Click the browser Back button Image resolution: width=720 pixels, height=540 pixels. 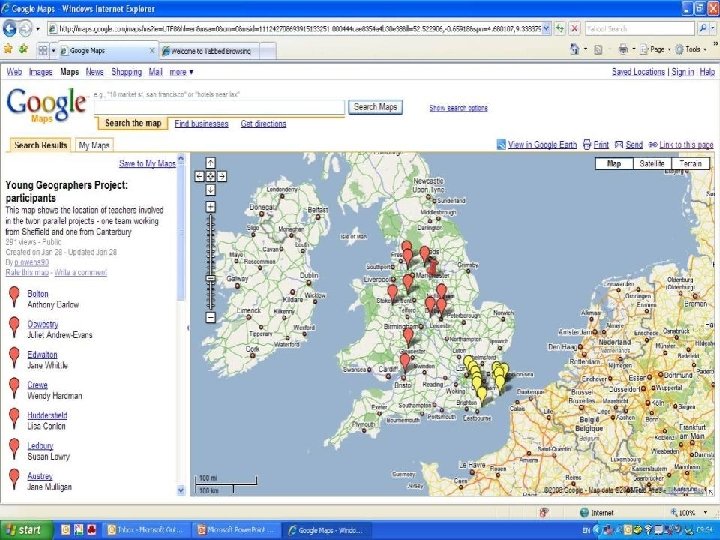click(x=9, y=28)
